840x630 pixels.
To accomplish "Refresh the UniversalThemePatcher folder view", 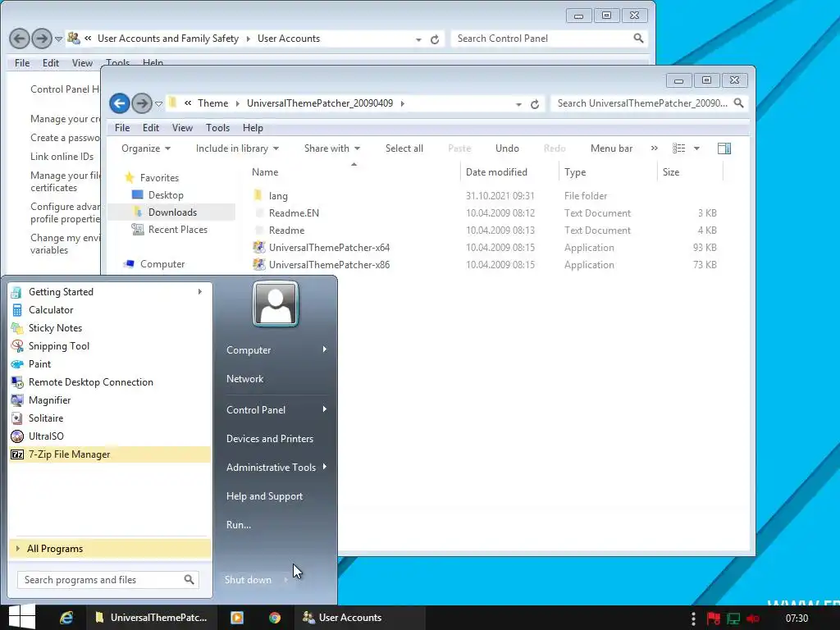I will pyautogui.click(x=535, y=104).
